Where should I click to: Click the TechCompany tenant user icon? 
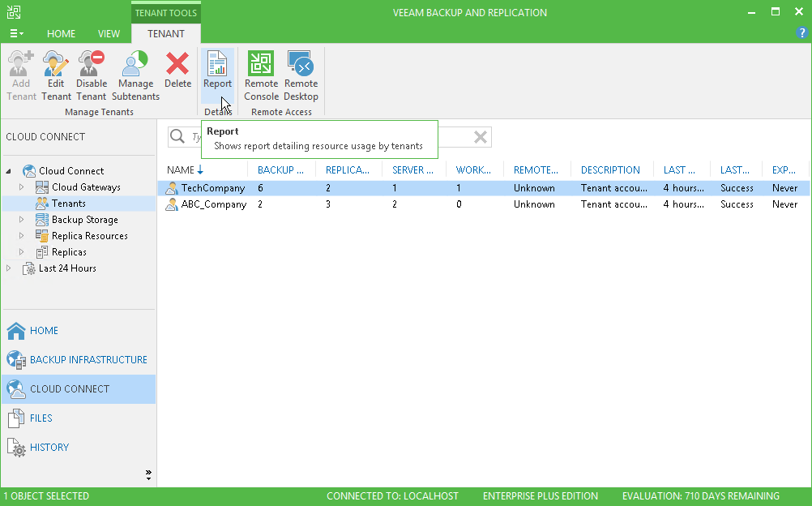[x=172, y=188]
